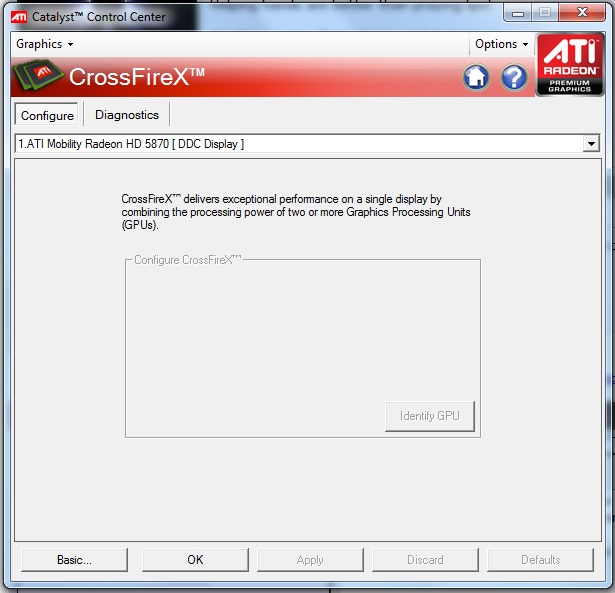Go to the Home page icon

(476, 77)
